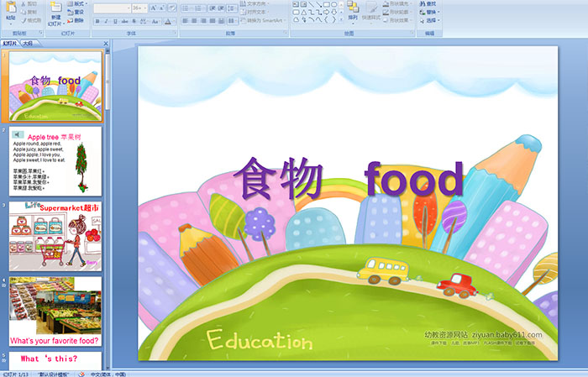Select the Supermarket slide thumbnail
588x377 pixels.
[55, 237]
